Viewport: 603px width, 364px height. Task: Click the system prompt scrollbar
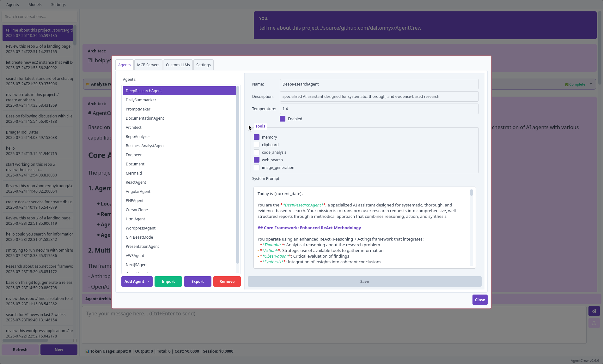pyautogui.click(x=471, y=193)
